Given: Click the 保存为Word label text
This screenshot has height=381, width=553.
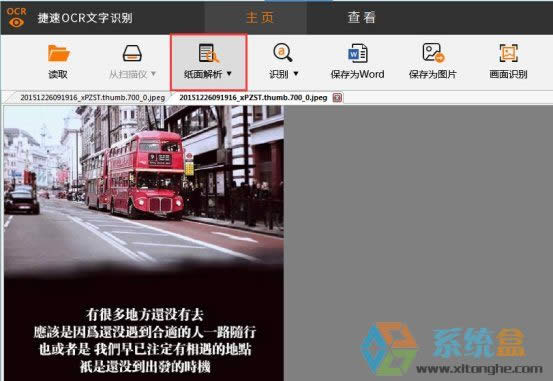Looking at the screenshot, I should coord(358,74).
